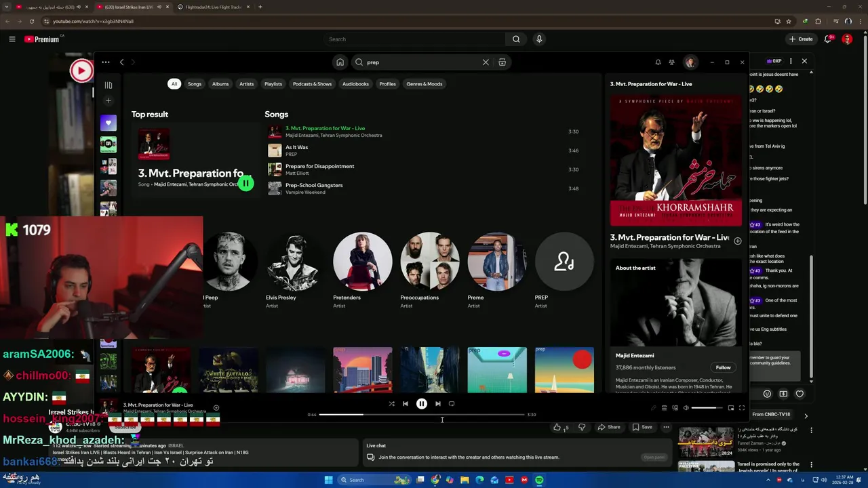Open the live chat emoji picker
Image resolution: width=868 pixels, height=488 pixels.
coord(767,394)
